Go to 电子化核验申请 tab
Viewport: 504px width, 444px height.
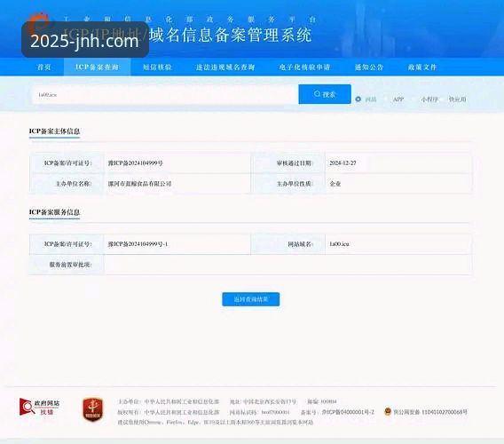pyautogui.click(x=304, y=67)
